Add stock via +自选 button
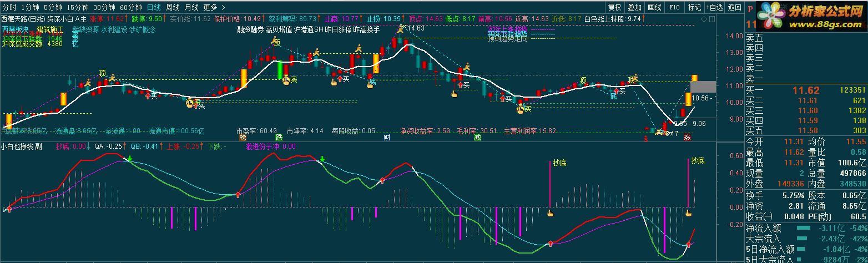Viewport: 868px width, 263px height. [715, 8]
